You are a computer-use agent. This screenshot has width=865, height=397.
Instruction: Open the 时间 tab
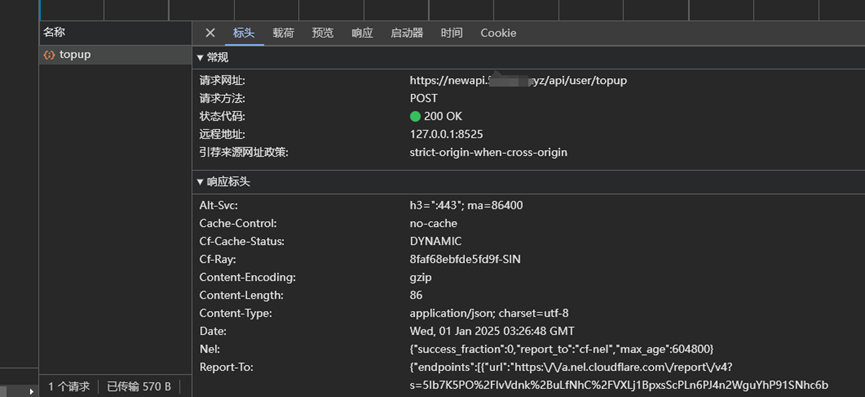click(452, 33)
